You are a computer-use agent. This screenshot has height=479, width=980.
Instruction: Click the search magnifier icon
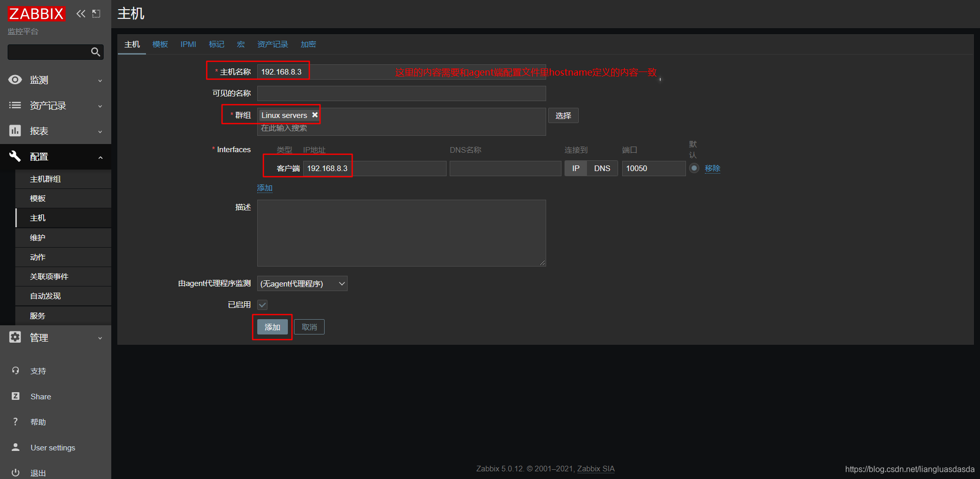(x=95, y=52)
